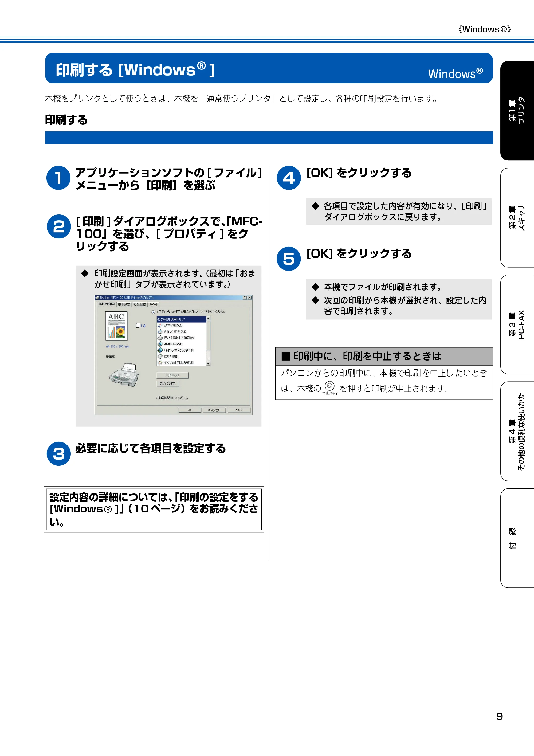This screenshot has width=534, height=756.
Task: Open the 拡張機能 tab
Action: click(x=140, y=305)
